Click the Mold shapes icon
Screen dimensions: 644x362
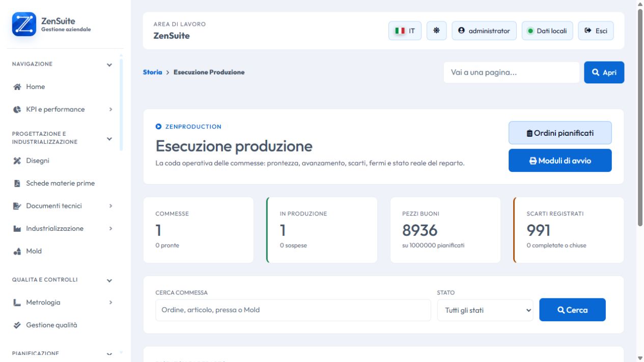click(17, 251)
